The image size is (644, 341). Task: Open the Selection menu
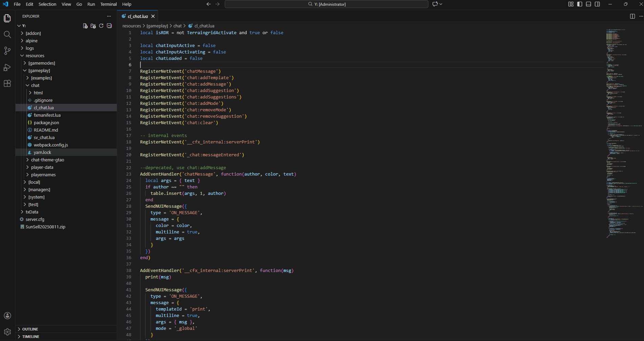[47, 4]
